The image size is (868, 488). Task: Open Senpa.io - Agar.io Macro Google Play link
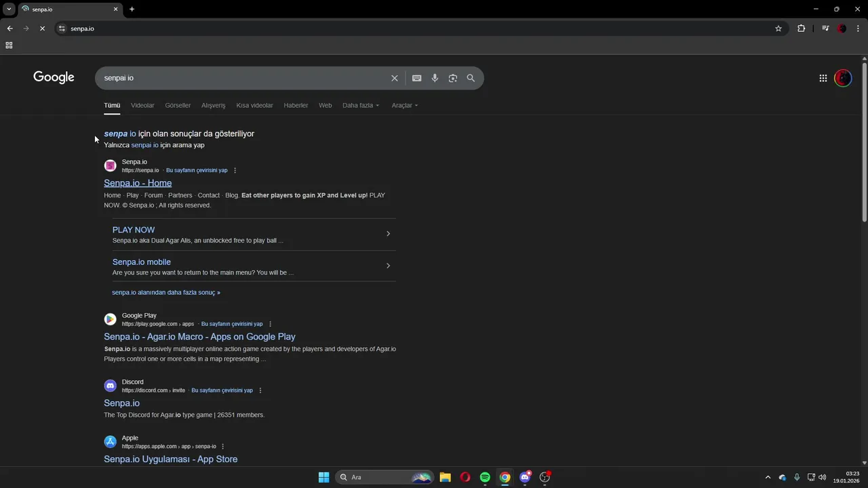click(x=199, y=337)
